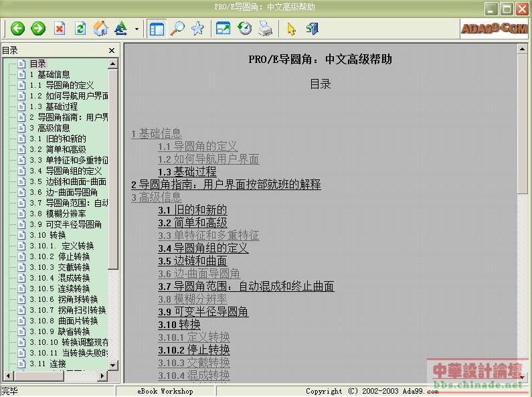Open the link 3.10.2 停止转换 in the content
This screenshot has width=532, height=397.
click(194, 349)
